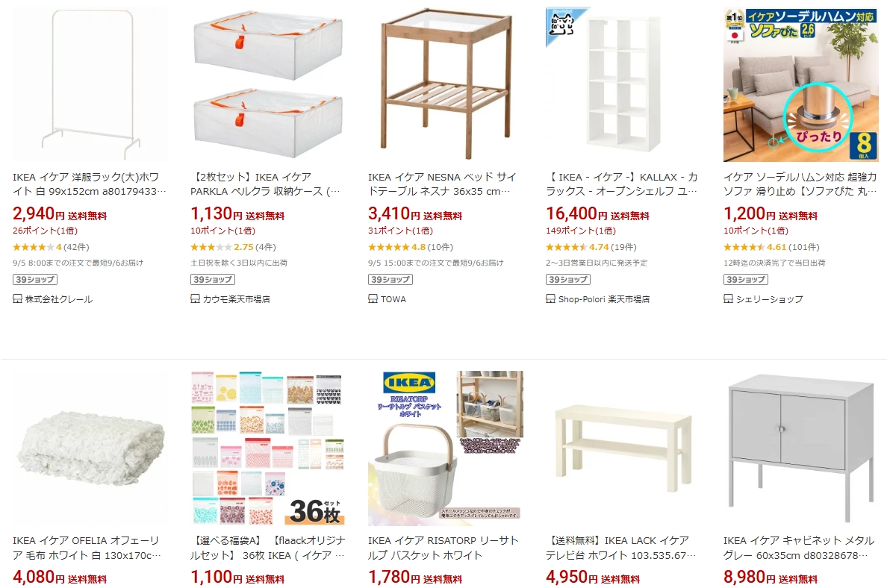Open the RISATORP basket product image
887x588 pixels.
coord(446,448)
